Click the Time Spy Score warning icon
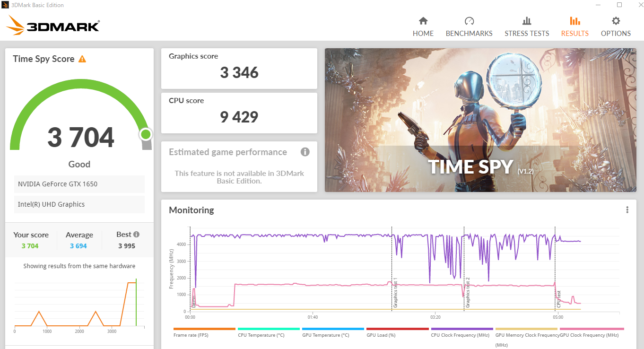The image size is (644, 349). pos(82,59)
